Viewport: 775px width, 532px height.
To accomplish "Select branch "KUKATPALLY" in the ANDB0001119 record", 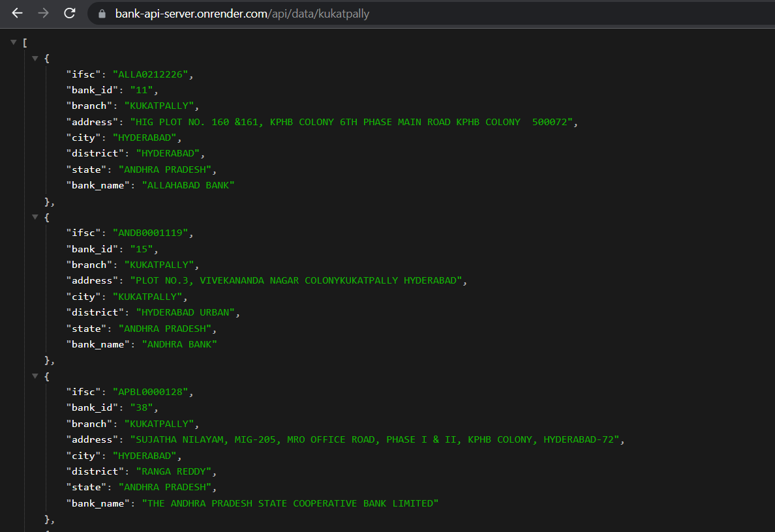I will click(159, 265).
